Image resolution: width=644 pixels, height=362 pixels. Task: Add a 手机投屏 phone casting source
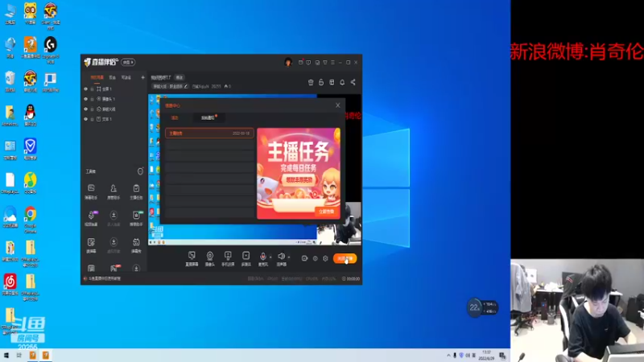pyautogui.click(x=228, y=258)
